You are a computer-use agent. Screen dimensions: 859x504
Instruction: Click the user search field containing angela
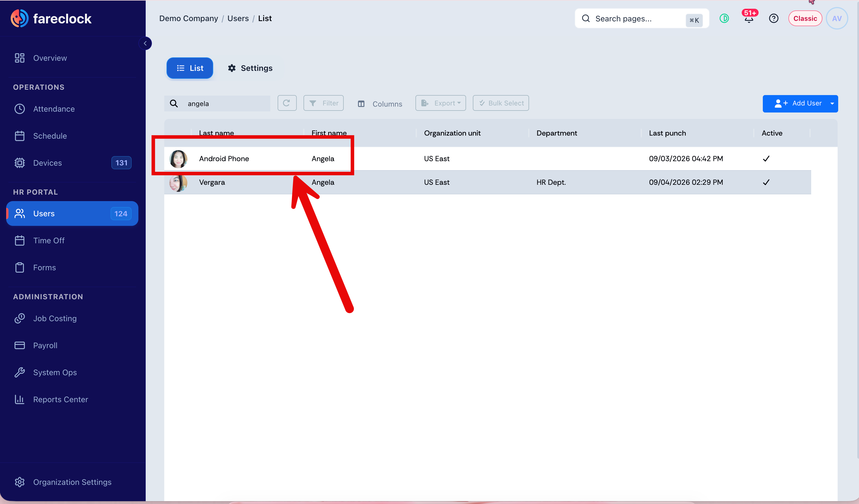217,103
